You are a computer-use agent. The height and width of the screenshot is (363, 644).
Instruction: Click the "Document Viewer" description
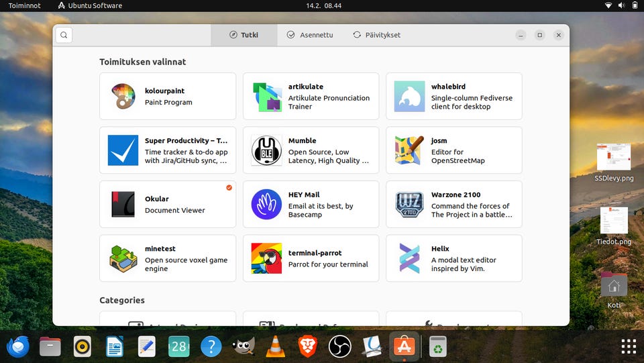(x=175, y=210)
